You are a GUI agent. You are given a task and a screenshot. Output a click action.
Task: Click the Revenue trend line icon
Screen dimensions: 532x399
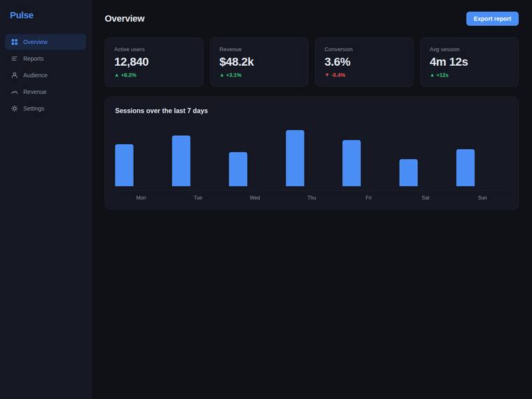(x=14, y=92)
